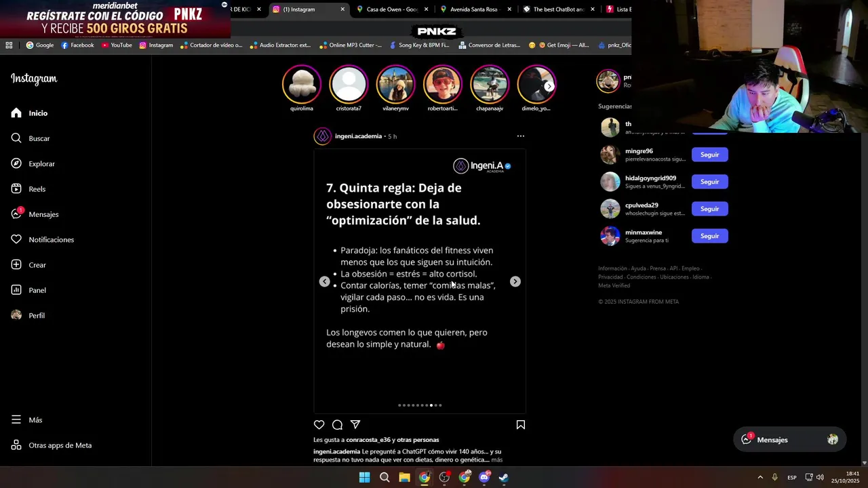Follow mingre96 with Seguir button
The image size is (868, 488).
[x=709, y=155]
